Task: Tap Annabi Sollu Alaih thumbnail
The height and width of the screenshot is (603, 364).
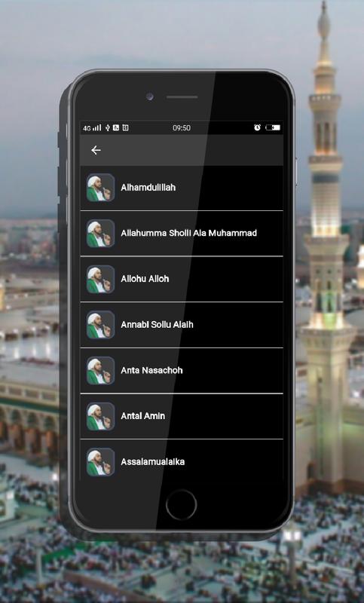Action: 100,325
